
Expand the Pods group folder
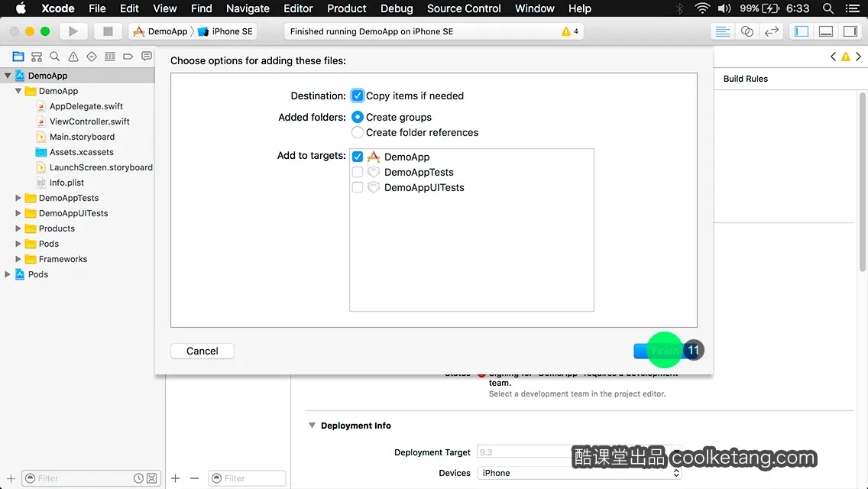[18, 244]
